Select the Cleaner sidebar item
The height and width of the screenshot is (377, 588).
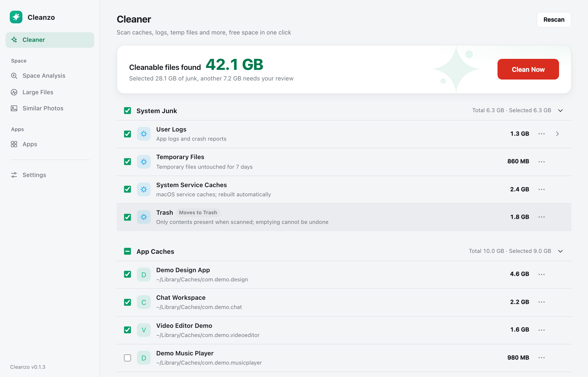[x=50, y=40]
